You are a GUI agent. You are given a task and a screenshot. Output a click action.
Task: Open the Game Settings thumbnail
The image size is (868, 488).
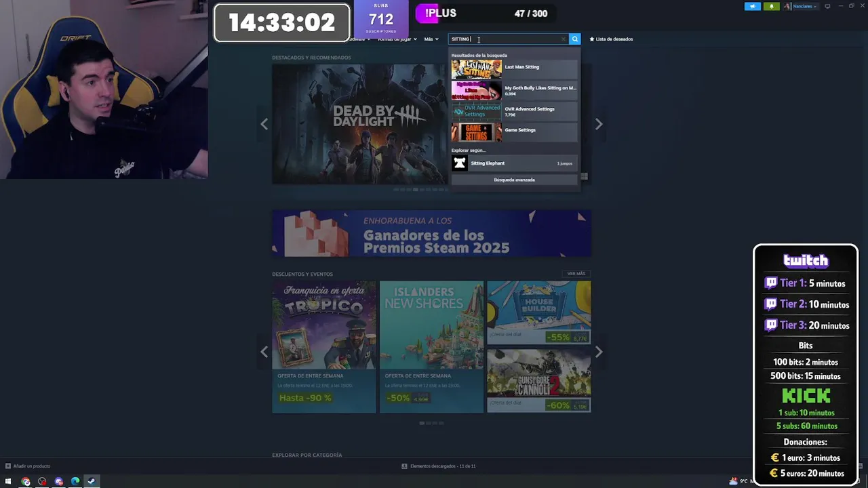coord(477,132)
